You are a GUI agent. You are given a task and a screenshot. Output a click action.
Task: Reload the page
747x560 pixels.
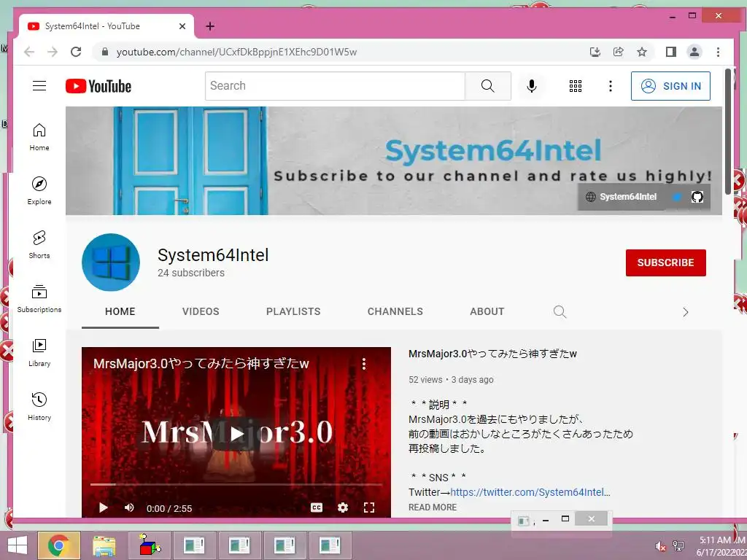tap(76, 52)
